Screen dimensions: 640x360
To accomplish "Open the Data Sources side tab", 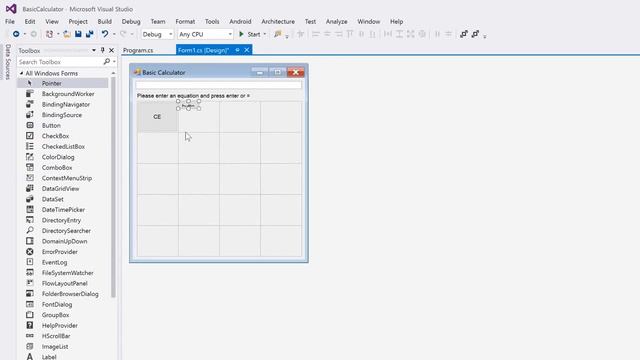I will pos(8,62).
